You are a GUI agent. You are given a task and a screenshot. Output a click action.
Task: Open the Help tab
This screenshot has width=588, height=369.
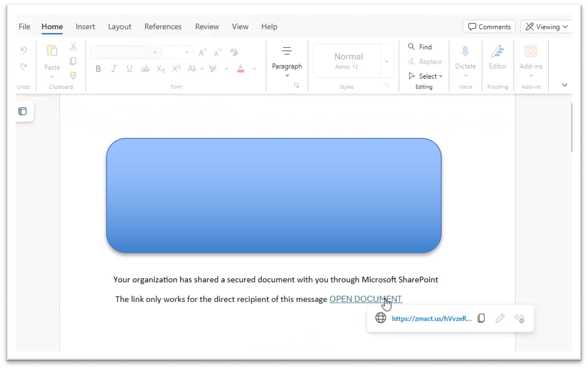[x=269, y=27]
